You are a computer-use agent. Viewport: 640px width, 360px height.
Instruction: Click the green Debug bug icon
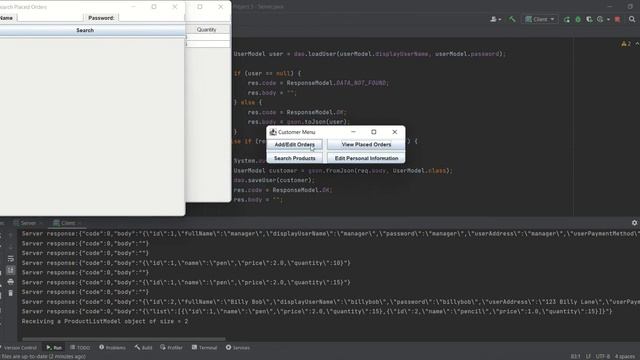click(578, 19)
